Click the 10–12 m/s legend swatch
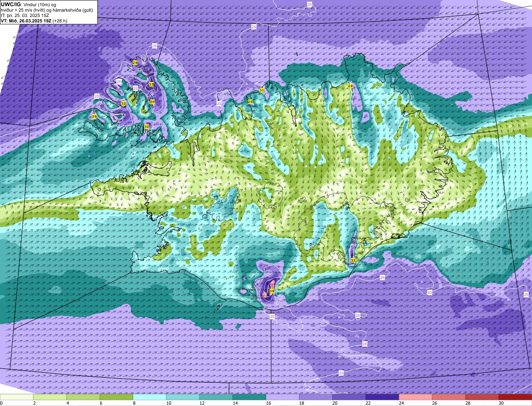The width and height of the screenshot is (532, 406). coord(183,397)
